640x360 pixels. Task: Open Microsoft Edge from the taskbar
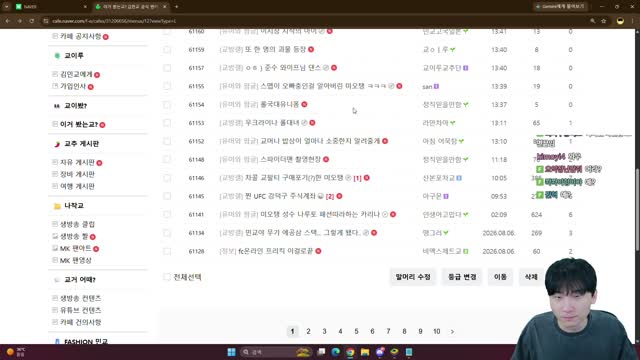tap(336, 352)
